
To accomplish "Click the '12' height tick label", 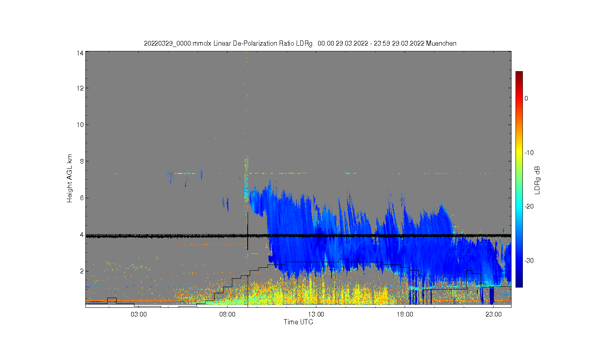I will (x=80, y=88).
